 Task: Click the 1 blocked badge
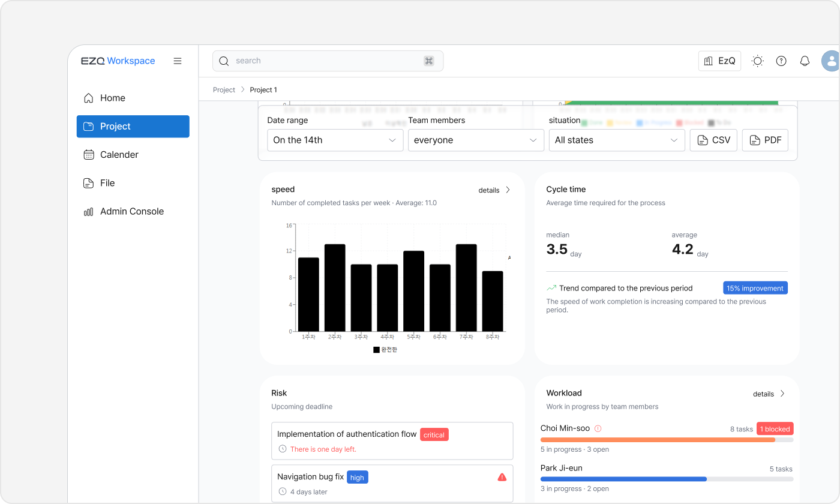click(x=775, y=428)
